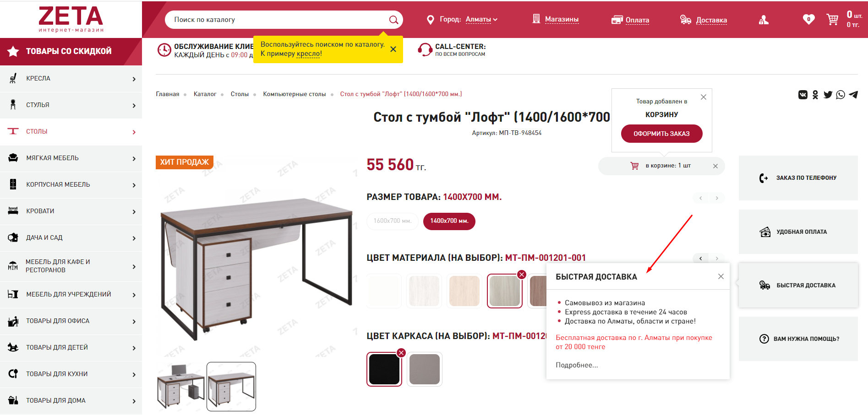
Task: Share product on Twitter icon
Action: tap(828, 95)
